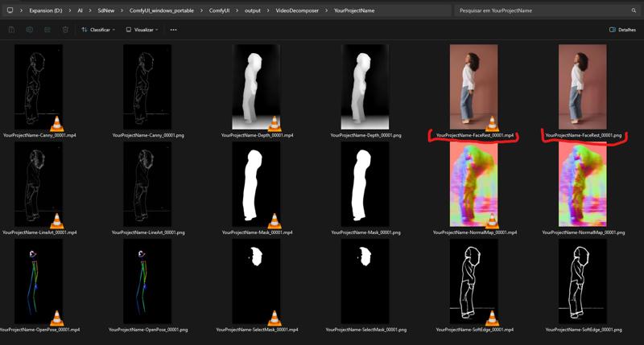The width and height of the screenshot is (644, 345).
Task: Open YourProjectName-Canny_00001.mp4 video file
Action: click(39, 87)
